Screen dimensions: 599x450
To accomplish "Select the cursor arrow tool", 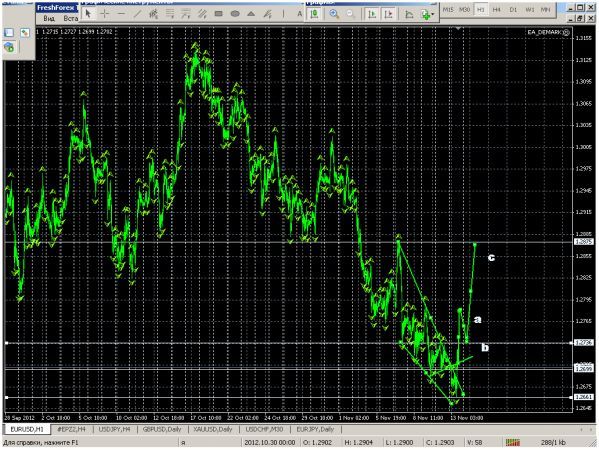I will coord(88,14).
